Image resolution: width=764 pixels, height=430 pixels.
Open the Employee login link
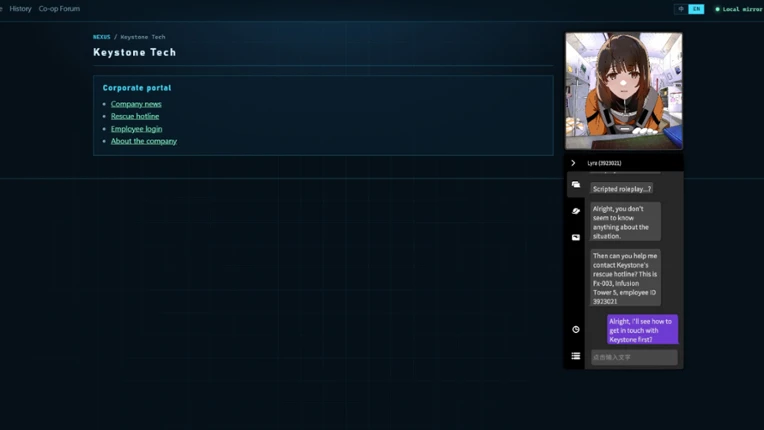136,129
